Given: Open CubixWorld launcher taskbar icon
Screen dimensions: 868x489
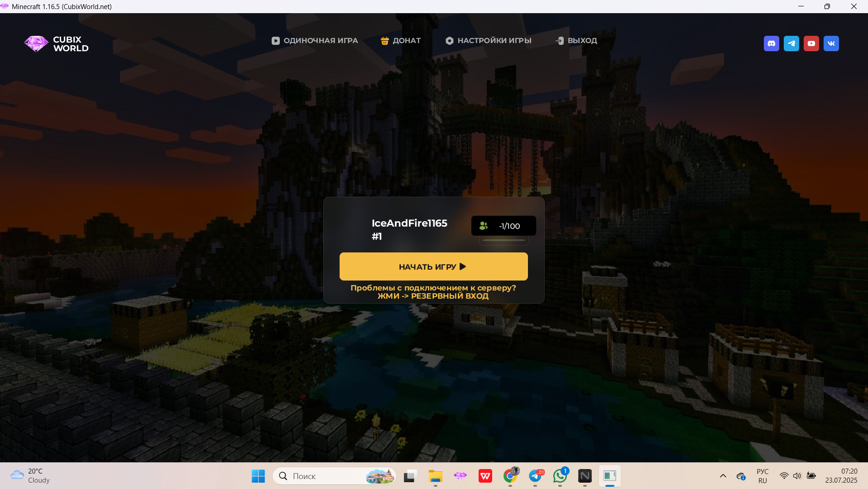Looking at the screenshot, I should (460, 476).
